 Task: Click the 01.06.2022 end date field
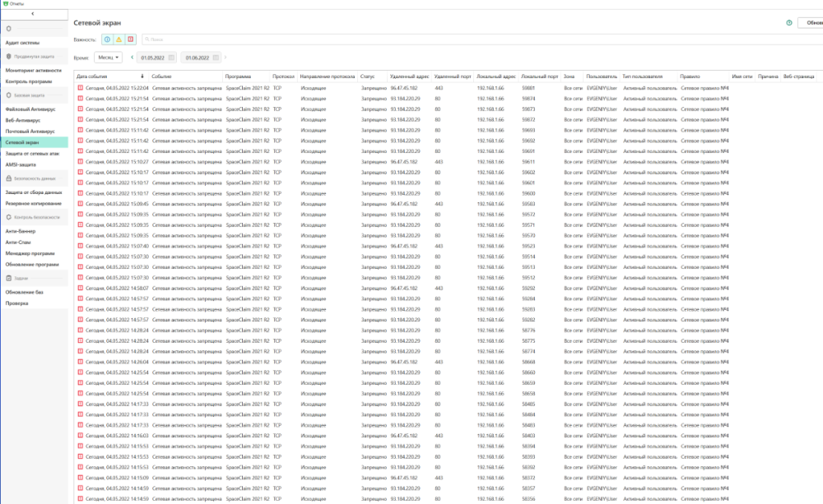click(201, 58)
